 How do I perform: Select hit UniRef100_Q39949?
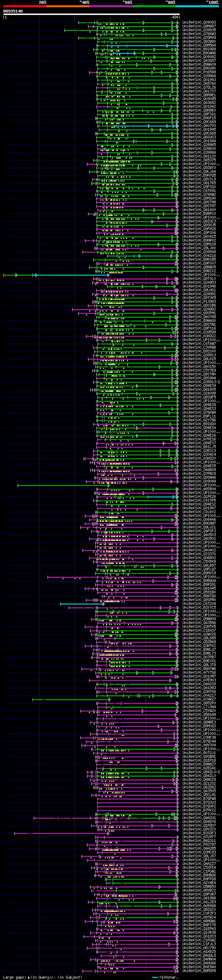click(199, 252)
